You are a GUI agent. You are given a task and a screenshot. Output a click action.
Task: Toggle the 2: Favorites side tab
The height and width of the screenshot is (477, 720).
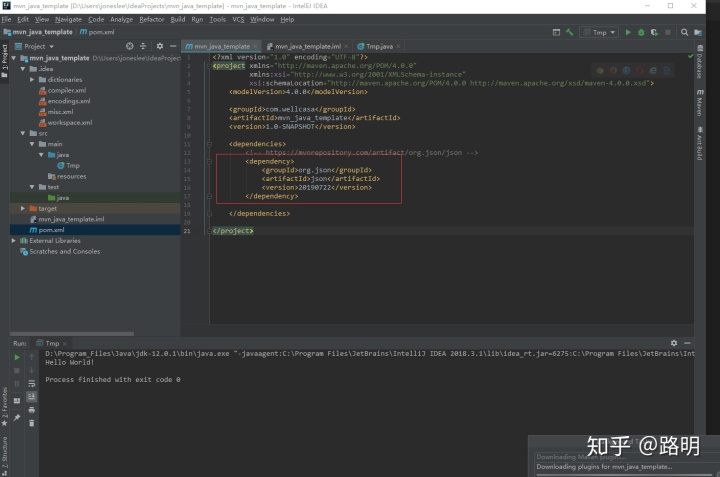click(5, 407)
